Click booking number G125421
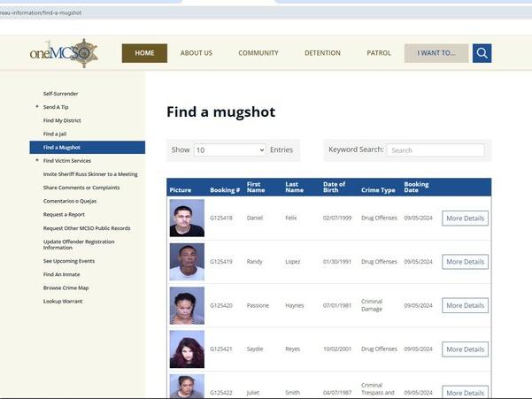The image size is (532, 399). click(221, 349)
